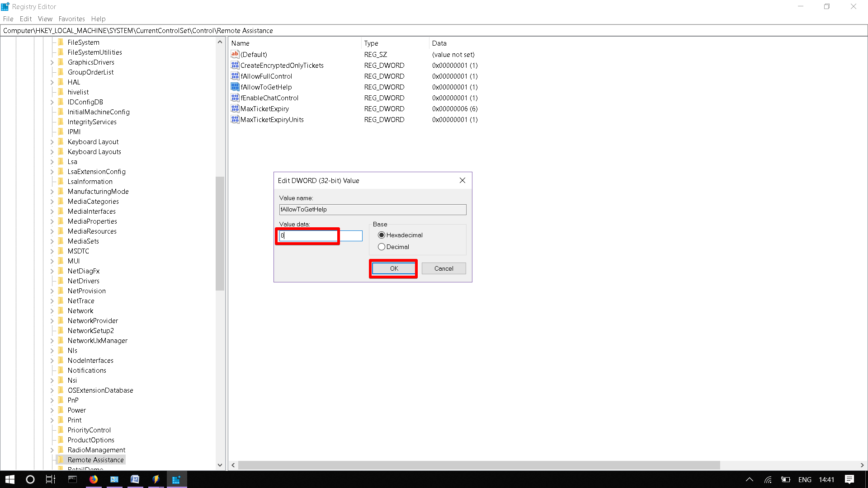Click the ENG language indicator
The width and height of the screenshot is (868, 488).
coord(805,479)
